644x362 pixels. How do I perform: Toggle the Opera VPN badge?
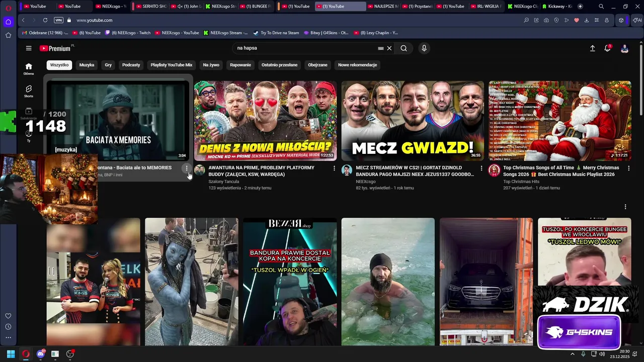point(58,20)
